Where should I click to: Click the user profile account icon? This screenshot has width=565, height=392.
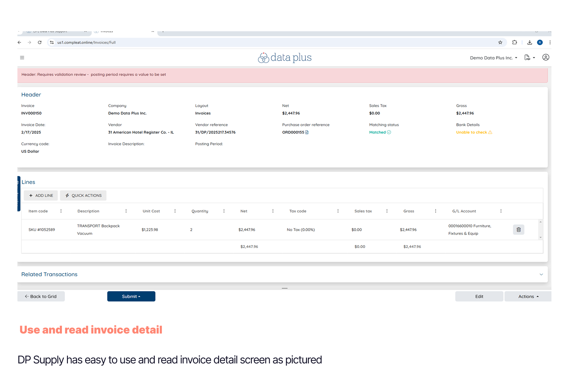click(545, 57)
